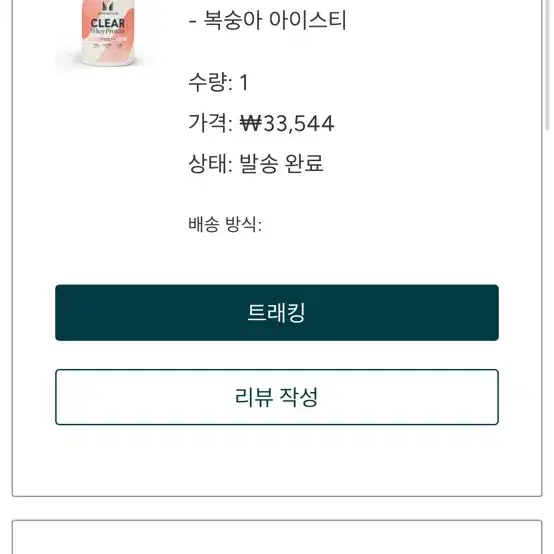
Task: Click the CLEAR wordmark on product tub
Action: pyautogui.click(x=108, y=23)
